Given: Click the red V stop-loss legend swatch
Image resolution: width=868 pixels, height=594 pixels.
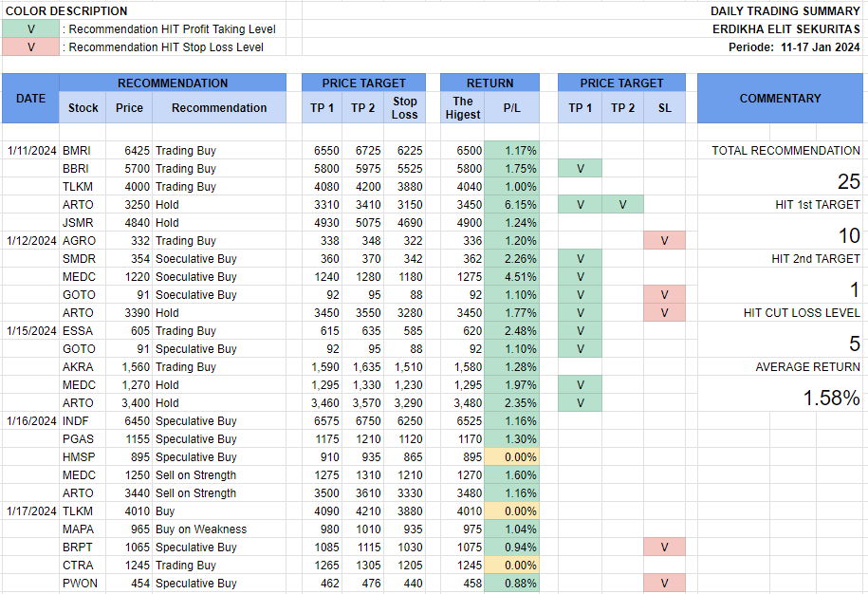Looking at the screenshot, I should click(30, 47).
